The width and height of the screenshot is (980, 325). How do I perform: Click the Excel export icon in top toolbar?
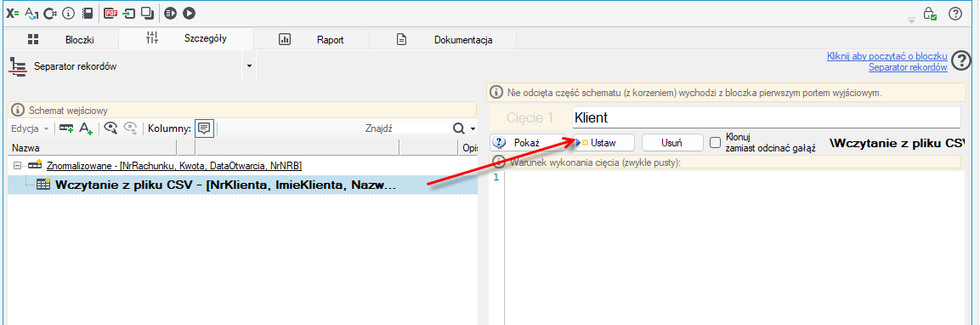pyautogui.click(x=13, y=13)
